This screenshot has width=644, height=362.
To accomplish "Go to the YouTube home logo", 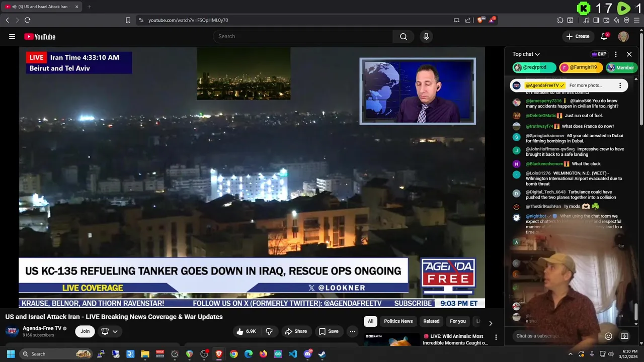I will [x=40, y=36].
